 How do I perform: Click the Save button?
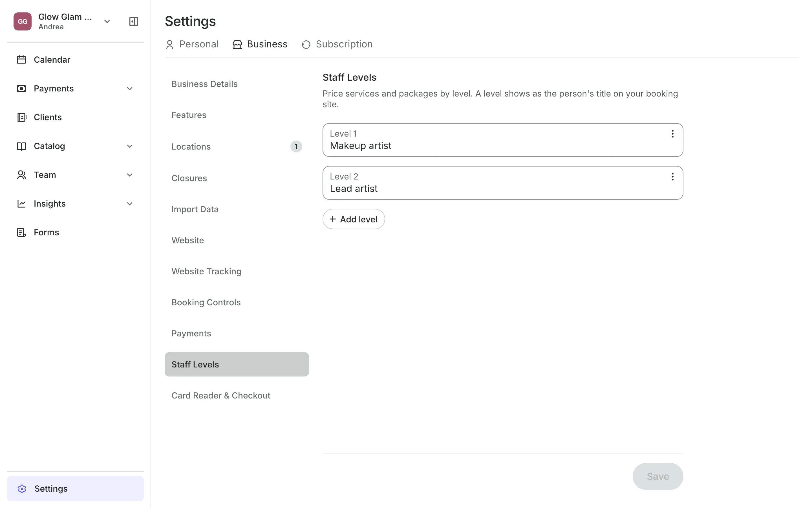coord(658,476)
